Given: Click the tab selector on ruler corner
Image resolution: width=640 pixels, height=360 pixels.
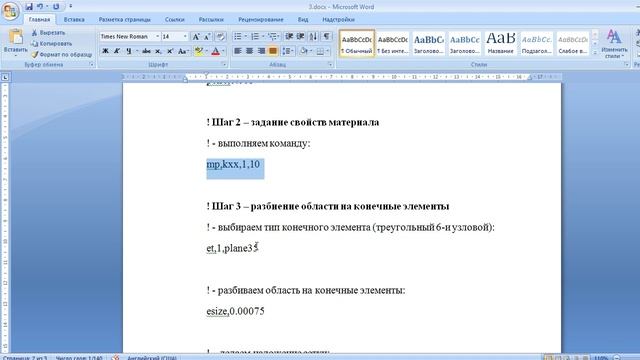Looking at the screenshot, I should coord(5,77).
